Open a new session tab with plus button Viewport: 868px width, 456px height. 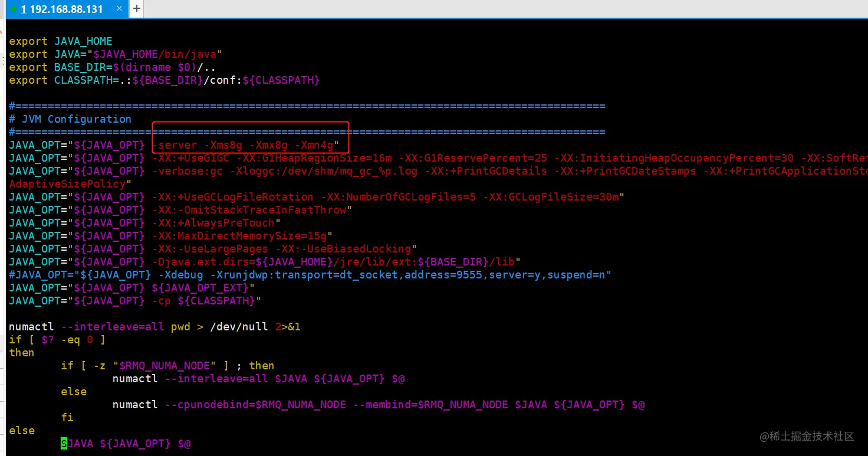pyautogui.click(x=136, y=9)
